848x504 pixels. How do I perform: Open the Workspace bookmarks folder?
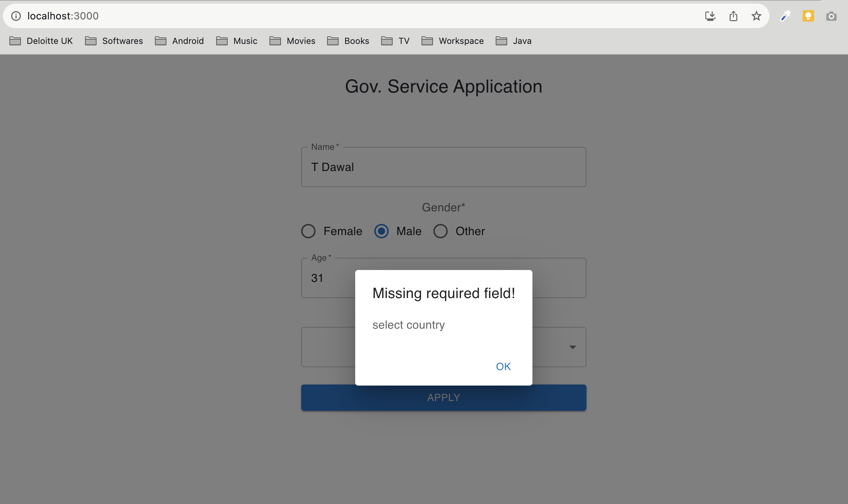tap(452, 41)
